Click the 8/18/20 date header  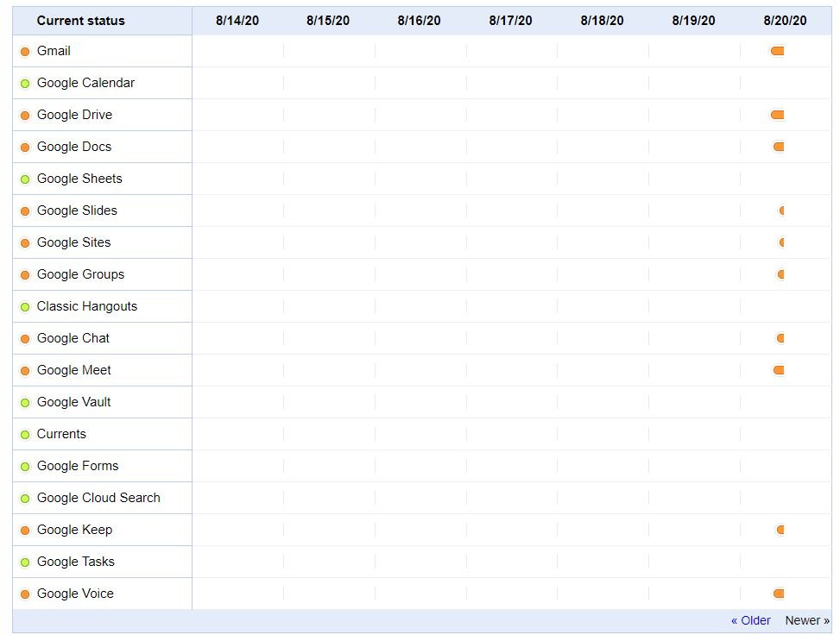[x=602, y=21]
